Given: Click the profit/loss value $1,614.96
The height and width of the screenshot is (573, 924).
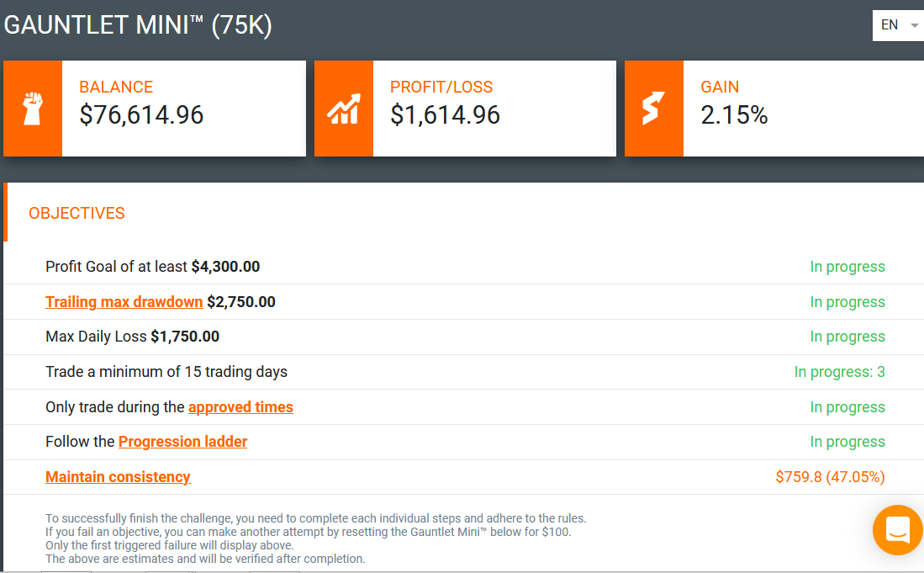Looking at the screenshot, I should point(445,115).
